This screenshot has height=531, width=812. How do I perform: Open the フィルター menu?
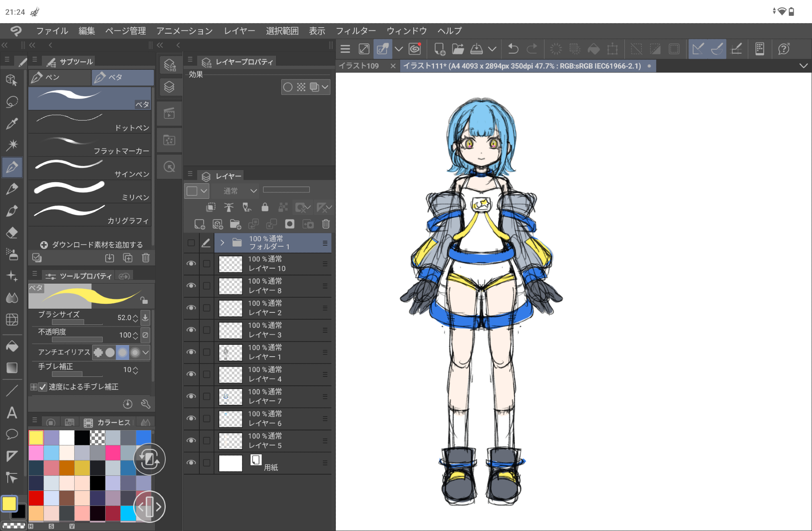point(356,31)
